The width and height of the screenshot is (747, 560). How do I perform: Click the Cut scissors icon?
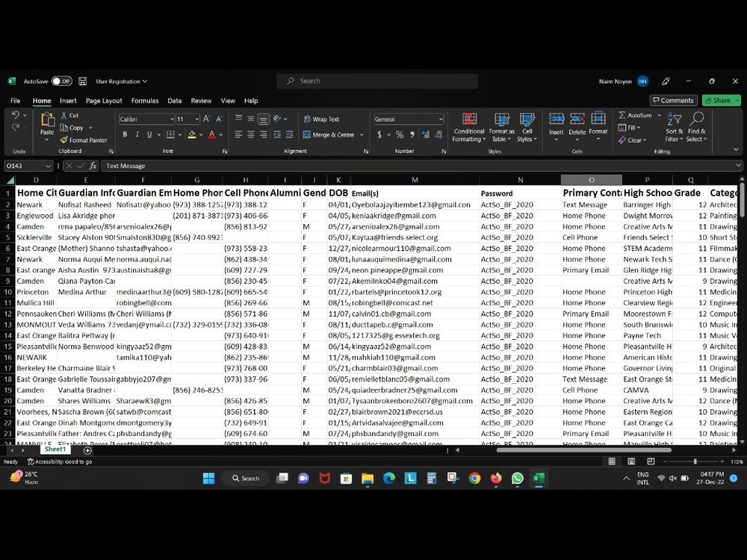pos(63,115)
